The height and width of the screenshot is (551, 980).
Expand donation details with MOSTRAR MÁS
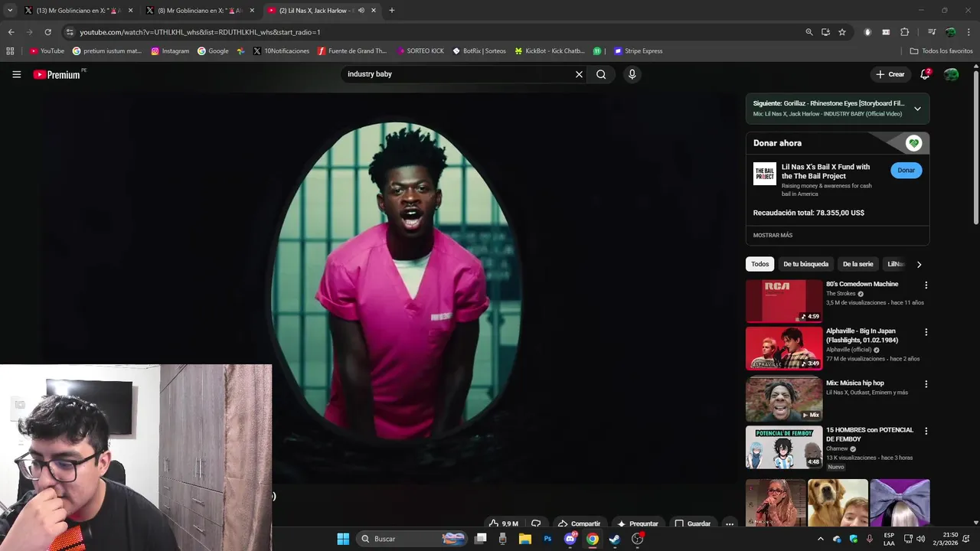(773, 236)
